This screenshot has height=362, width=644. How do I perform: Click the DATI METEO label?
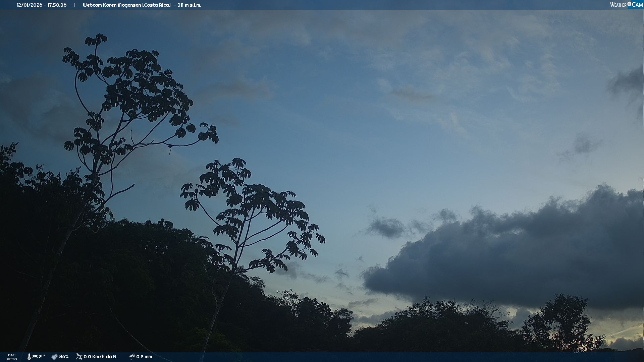click(x=12, y=357)
